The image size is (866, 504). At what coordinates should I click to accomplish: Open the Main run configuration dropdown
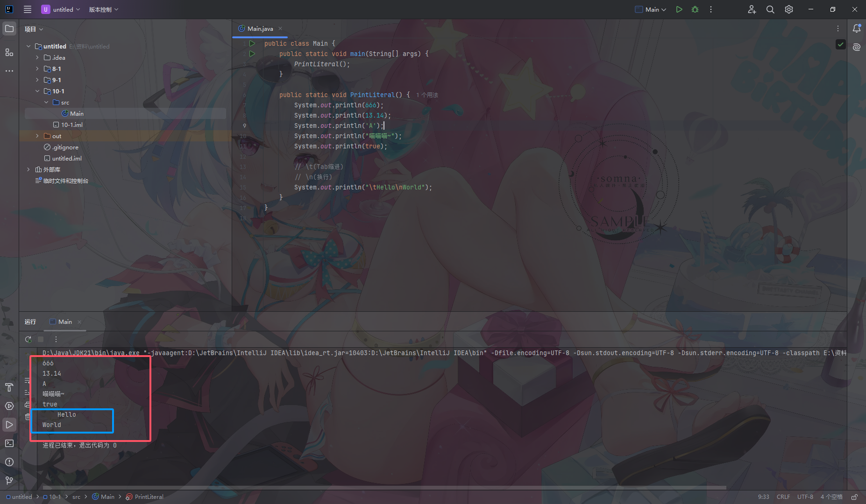coord(651,9)
